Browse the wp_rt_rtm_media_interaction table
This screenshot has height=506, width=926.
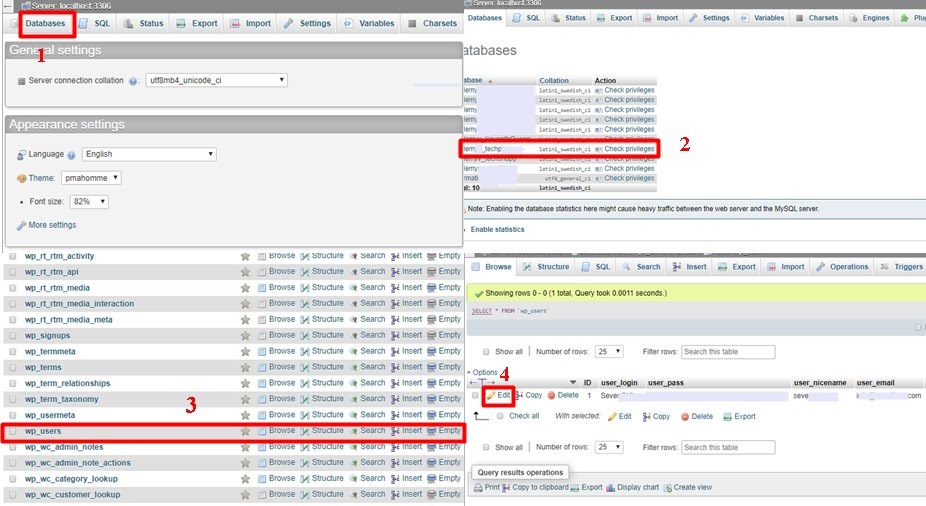(276, 303)
